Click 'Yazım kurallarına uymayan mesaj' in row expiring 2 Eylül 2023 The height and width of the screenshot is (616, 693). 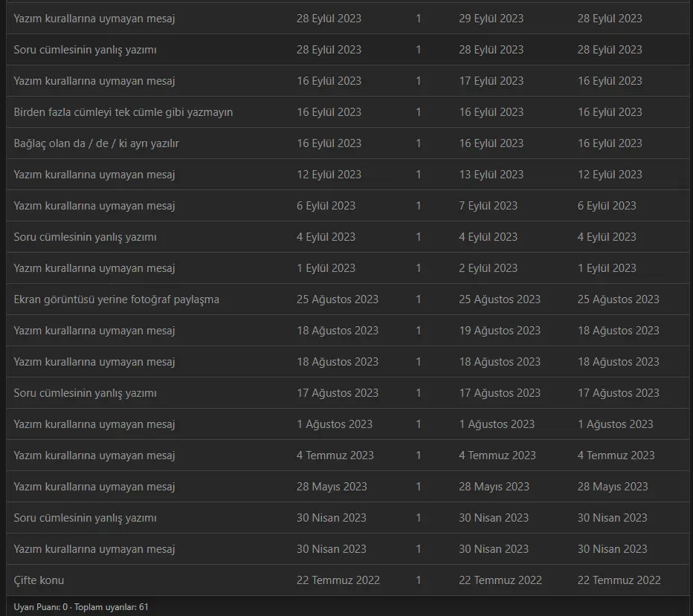coord(94,268)
